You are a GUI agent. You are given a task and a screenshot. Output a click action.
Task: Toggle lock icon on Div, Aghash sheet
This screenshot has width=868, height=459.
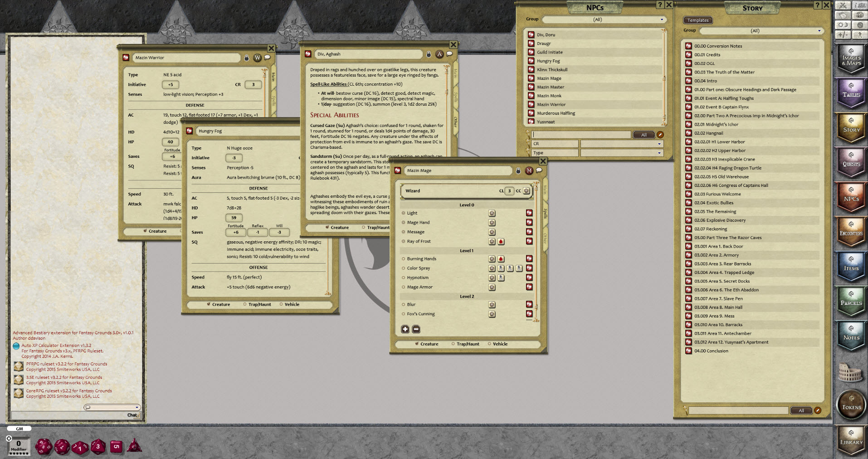(x=429, y=54)
